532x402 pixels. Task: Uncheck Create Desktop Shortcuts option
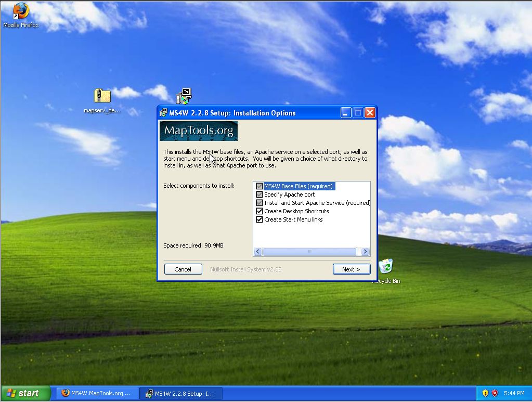259,211
